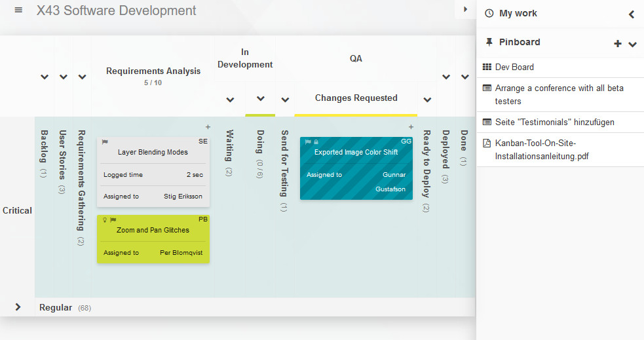This screenshot has height=340, width=644.
Task: Open the Dev Board pinboard item
Action: pos(514,67)
